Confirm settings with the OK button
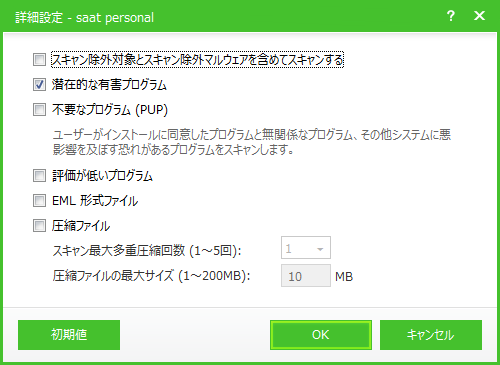Viewport: 500px width, 365px height. click(x=321, y=335)
